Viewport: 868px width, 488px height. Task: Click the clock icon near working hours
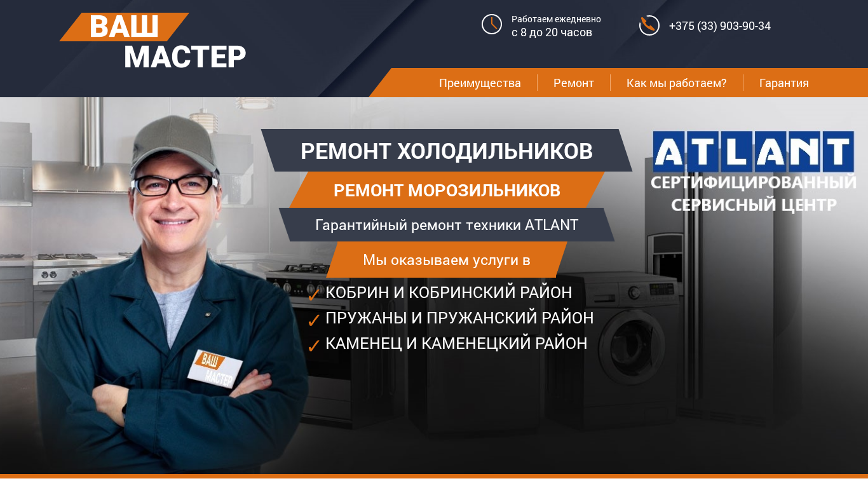pos(492,24)
